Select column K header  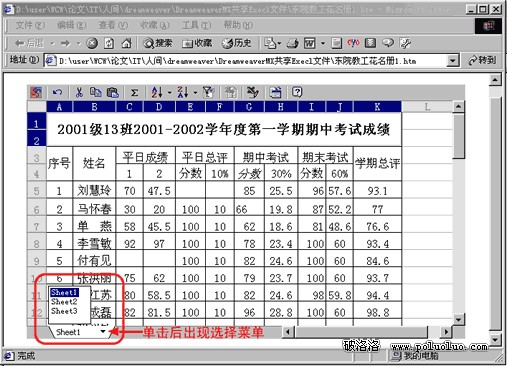(x=377, y=107)
